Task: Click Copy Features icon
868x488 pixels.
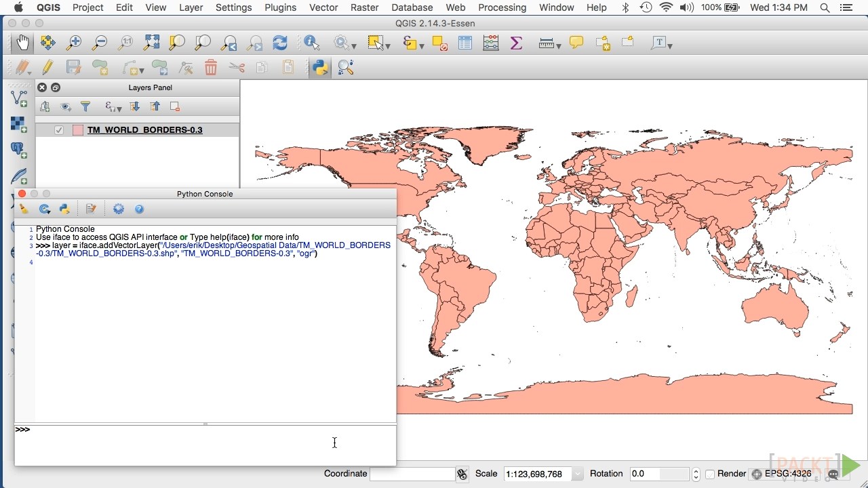Action: 262,67
